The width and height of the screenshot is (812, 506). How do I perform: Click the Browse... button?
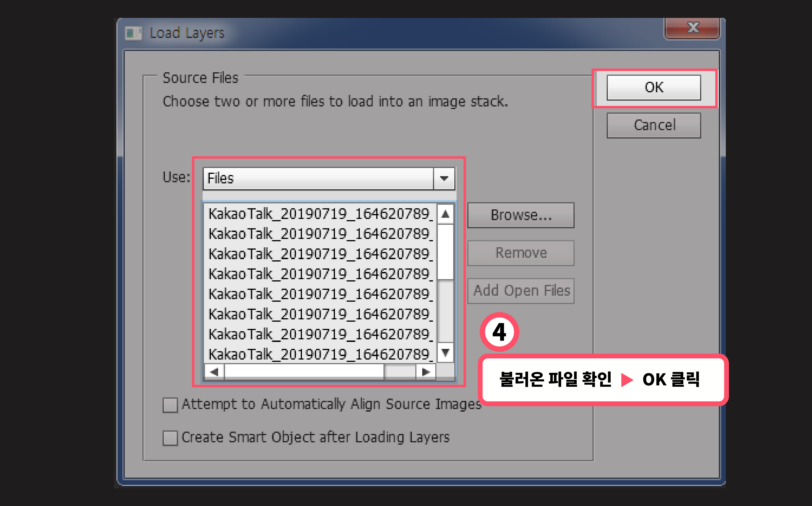click(520, 215)
